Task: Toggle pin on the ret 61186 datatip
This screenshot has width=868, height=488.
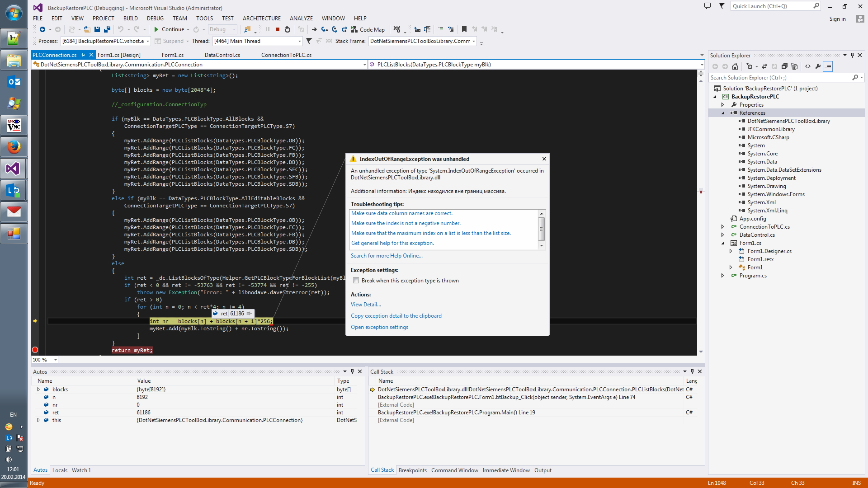Action: [249, 314]
